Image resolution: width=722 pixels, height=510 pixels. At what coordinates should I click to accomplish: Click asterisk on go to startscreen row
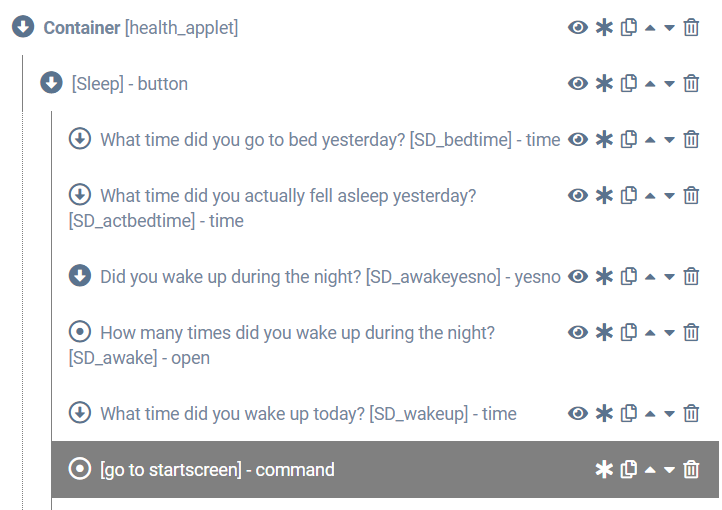[x=604, y=469]
